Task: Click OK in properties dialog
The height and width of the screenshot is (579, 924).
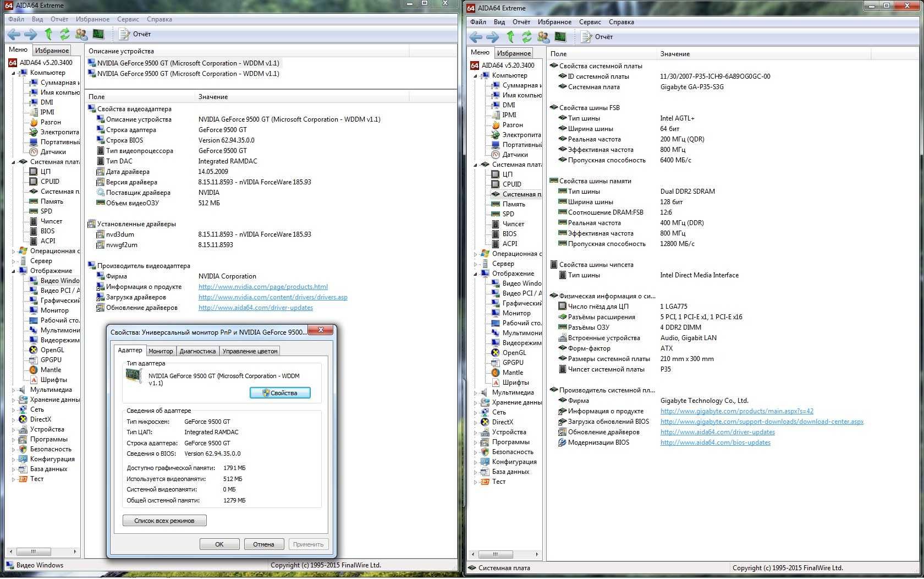Action: (219, 544)
